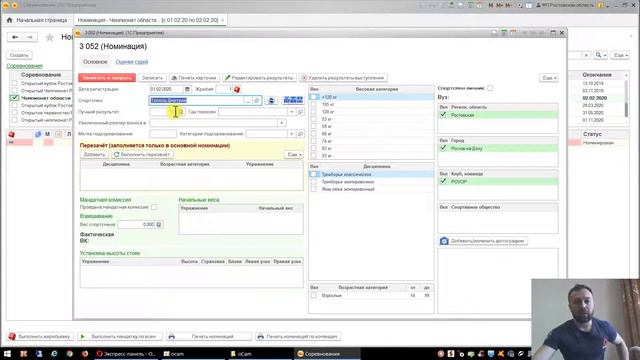The image size is (640, 360).
Task: Check the 74 кг weight category box
Action: click(x=313, y=141)
